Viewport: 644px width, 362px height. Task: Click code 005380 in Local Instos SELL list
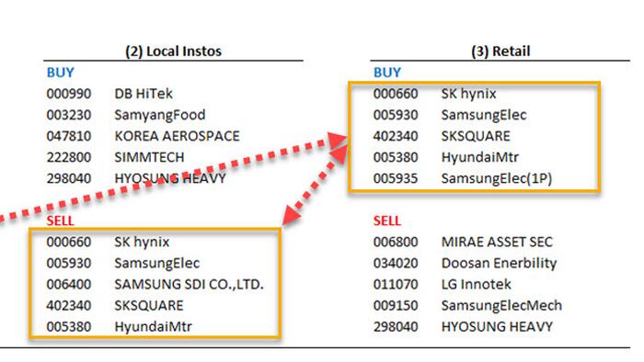pyautogui.click(x=69, y=328)
